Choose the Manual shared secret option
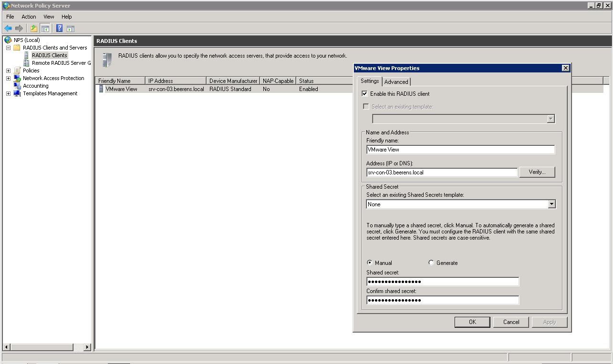This screenshot has height=364, width=613. [x=370, y=263]
